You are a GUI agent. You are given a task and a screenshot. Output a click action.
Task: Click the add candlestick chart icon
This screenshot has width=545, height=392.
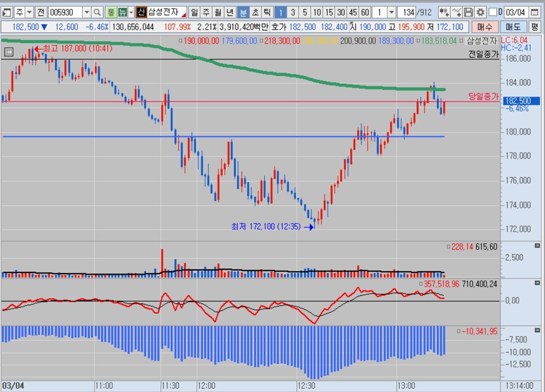pos(444,12)
